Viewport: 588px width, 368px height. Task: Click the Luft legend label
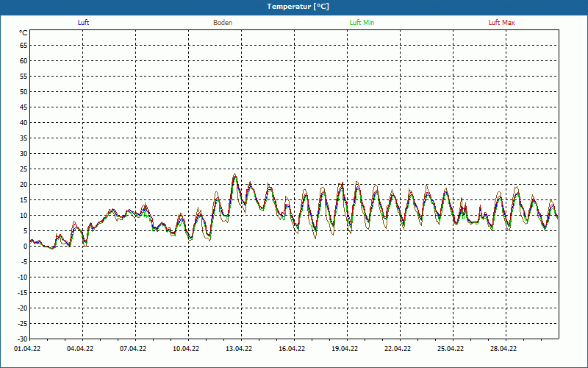click(x=83, y=23)
